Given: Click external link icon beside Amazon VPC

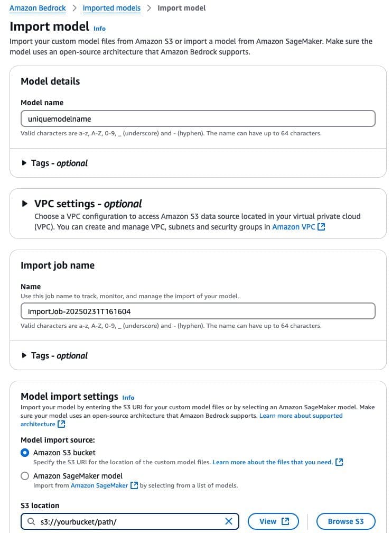Looking at the screenshot, I should coord(321,227).
